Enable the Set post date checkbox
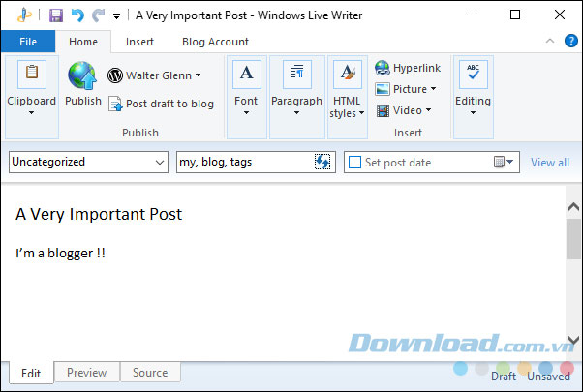This screenshot has height=392, width=583. 354,162
